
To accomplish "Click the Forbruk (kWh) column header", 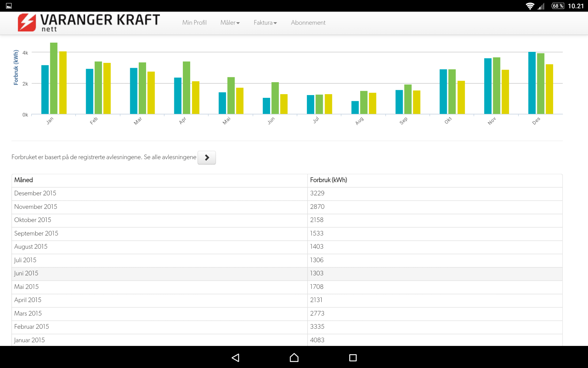I will tap(328, 180).
